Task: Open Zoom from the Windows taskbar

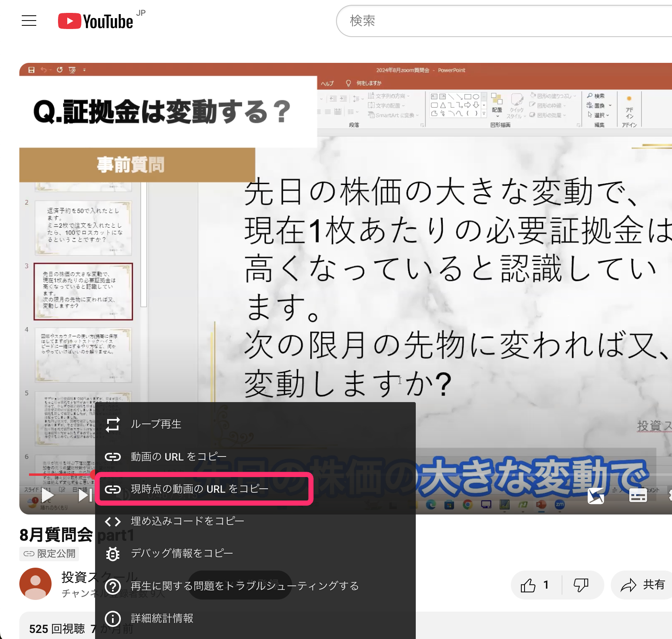Action: [x=559, y=505]
